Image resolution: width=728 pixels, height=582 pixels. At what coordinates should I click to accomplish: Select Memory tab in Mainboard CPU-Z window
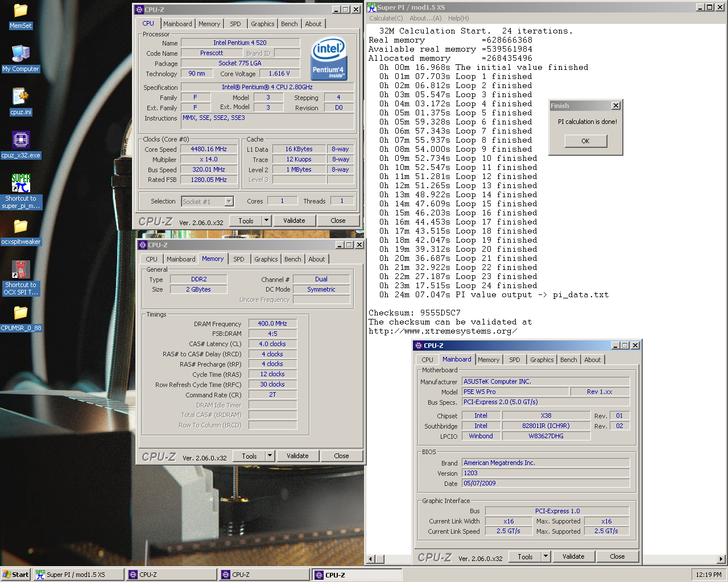489,360
